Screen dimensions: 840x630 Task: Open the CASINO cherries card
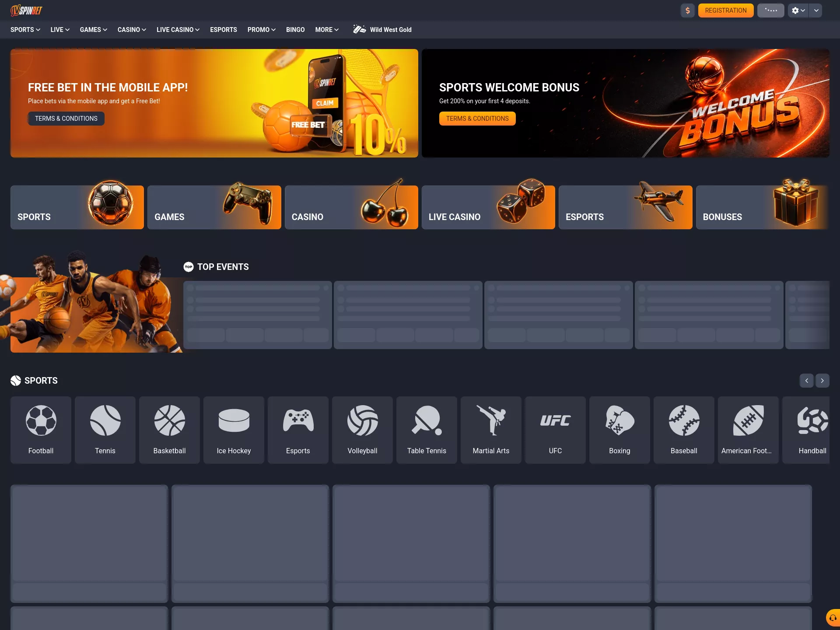(351, 207)
